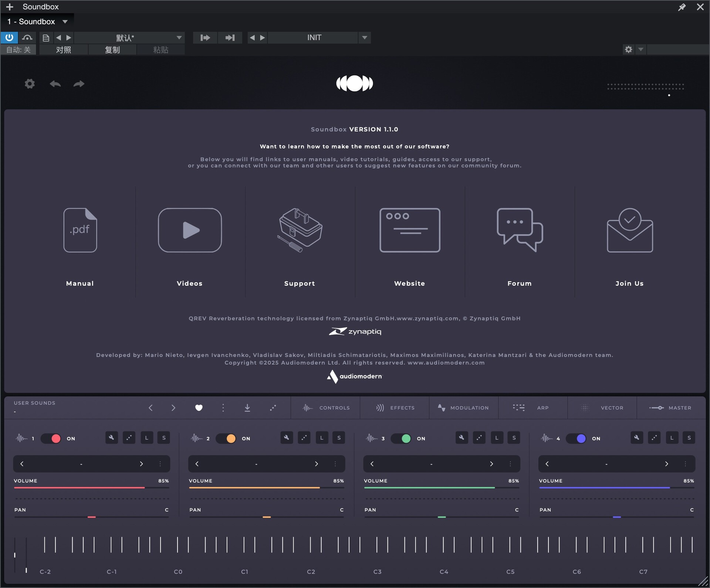This screenshot has width=710, height=588.
Task: Go to next user sound preset
Action: click(173, 408)
